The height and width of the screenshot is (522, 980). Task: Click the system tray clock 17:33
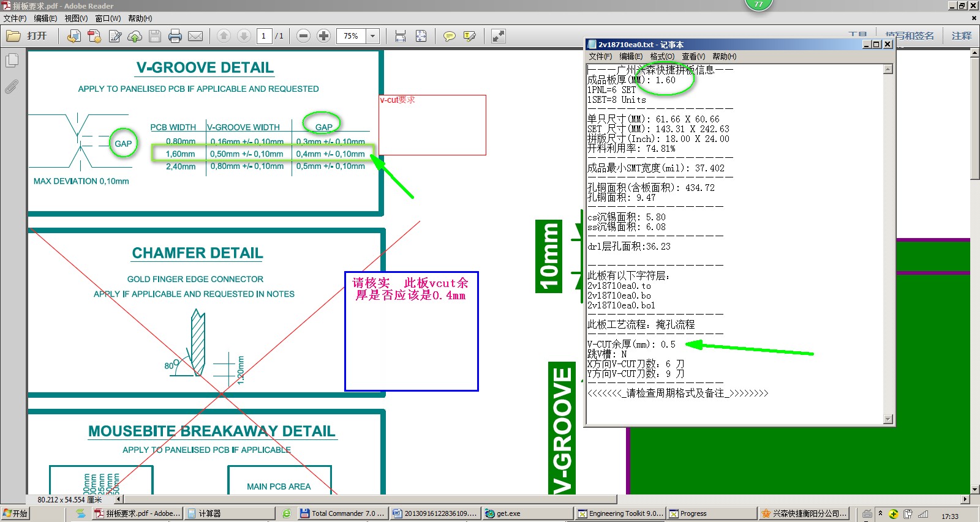click(950, 516)
